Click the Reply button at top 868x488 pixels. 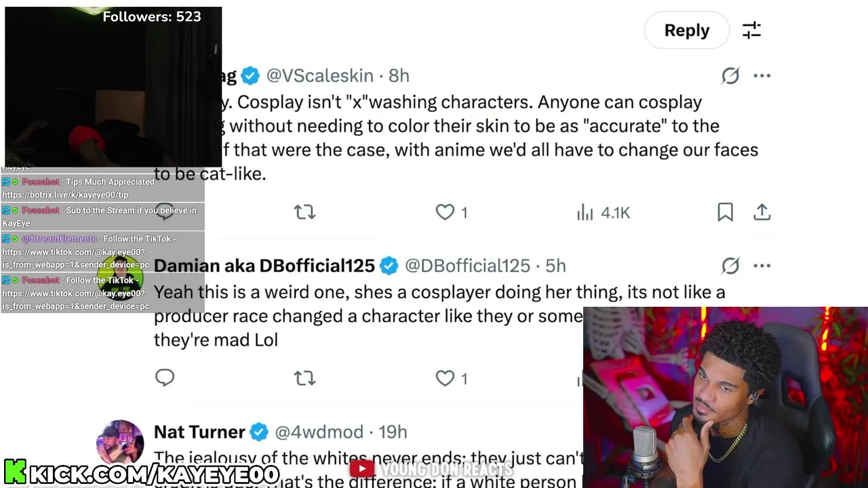coord(686,30)
